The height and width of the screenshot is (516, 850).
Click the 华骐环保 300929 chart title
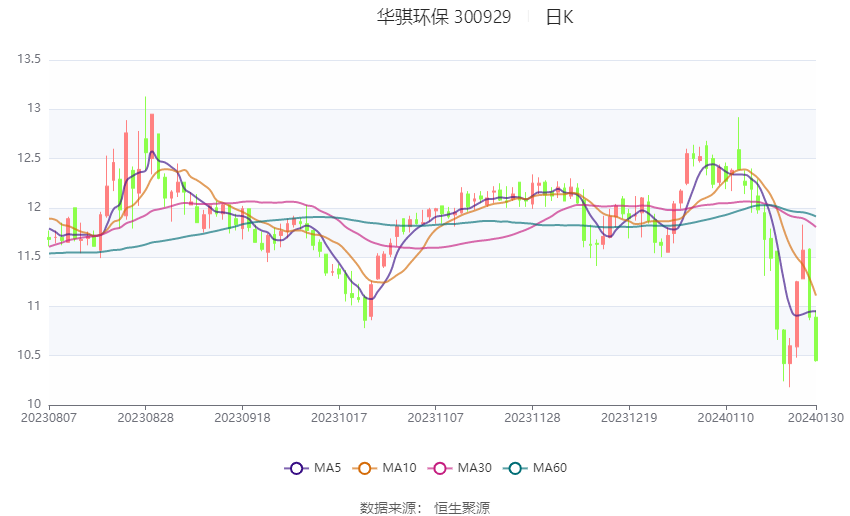[444, 17]
